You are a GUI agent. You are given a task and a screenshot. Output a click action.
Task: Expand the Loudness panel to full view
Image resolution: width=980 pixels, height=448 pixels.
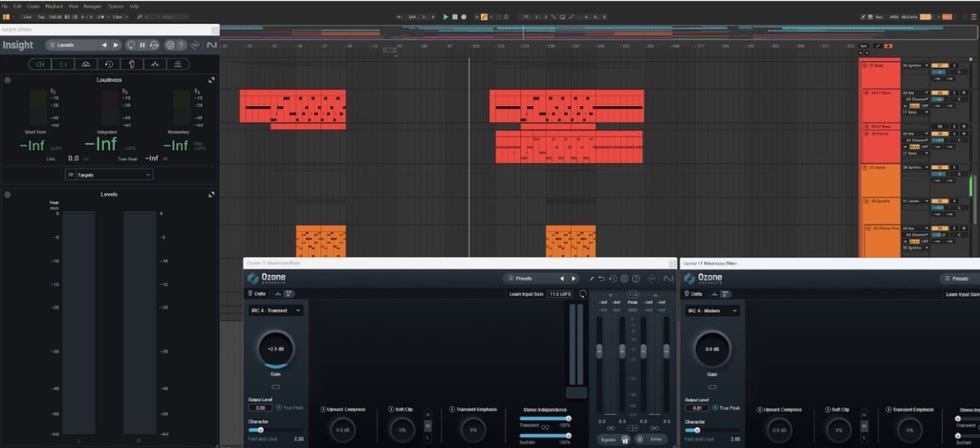point(212,80)
